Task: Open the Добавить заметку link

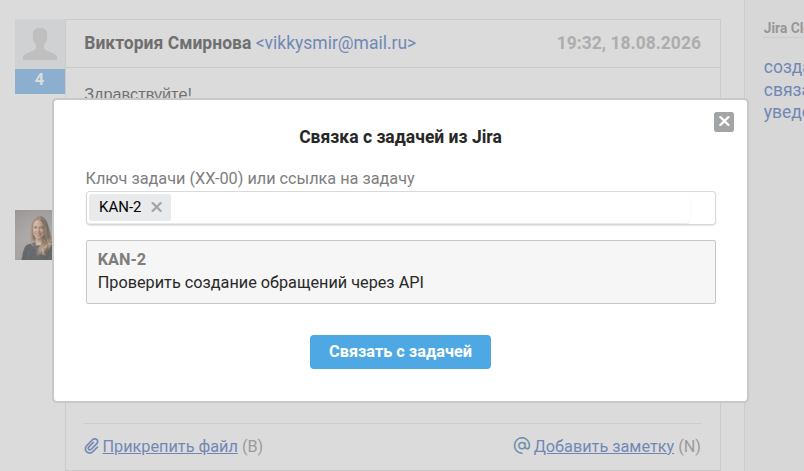Action: point(604,446)
